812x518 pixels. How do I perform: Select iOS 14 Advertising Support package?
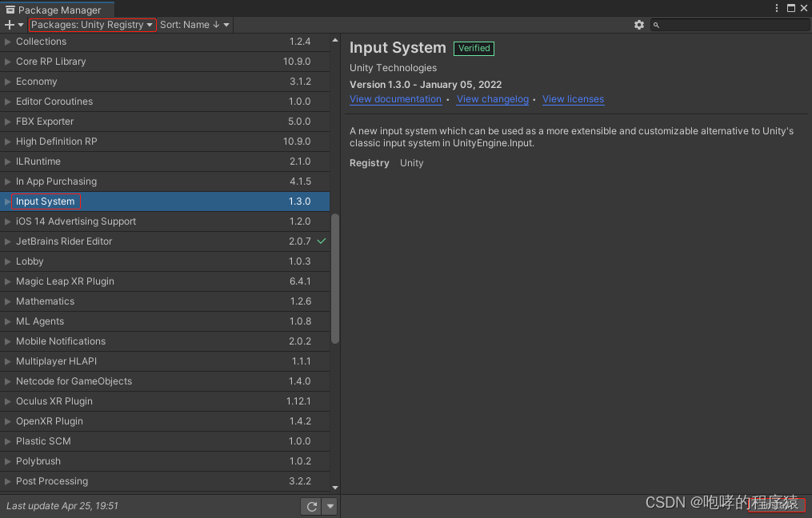coord(165,221)
